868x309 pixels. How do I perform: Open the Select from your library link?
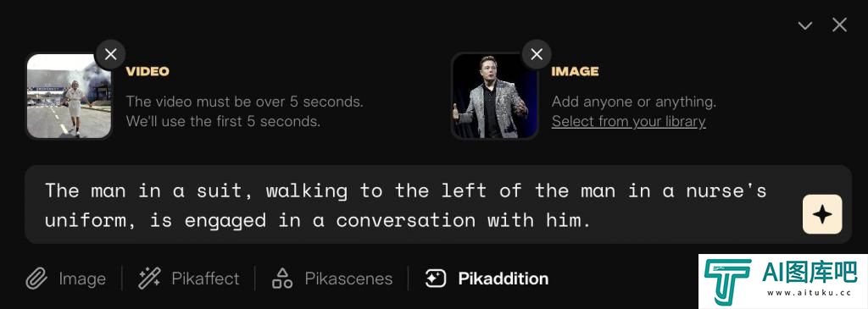628,122
